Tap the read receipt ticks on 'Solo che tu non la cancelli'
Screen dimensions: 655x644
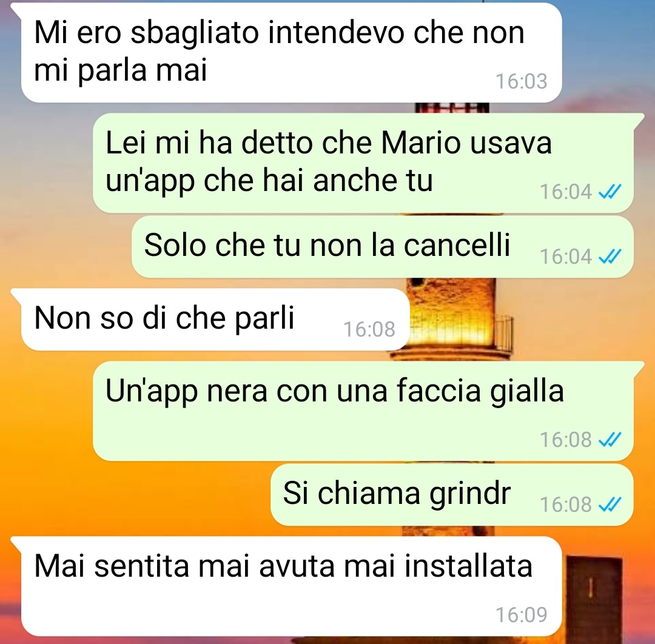(610, 257)
